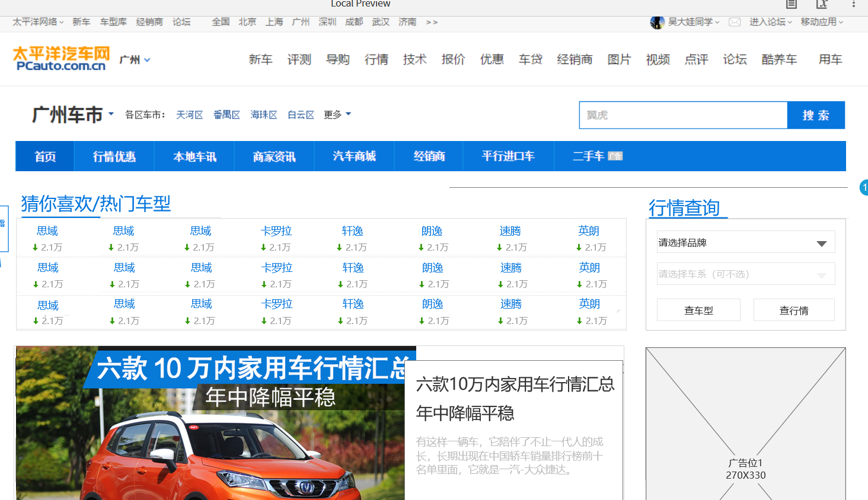Select 上海 in the top city list
Viewport: 868px width, 500px height.
[x=275, y=22]
